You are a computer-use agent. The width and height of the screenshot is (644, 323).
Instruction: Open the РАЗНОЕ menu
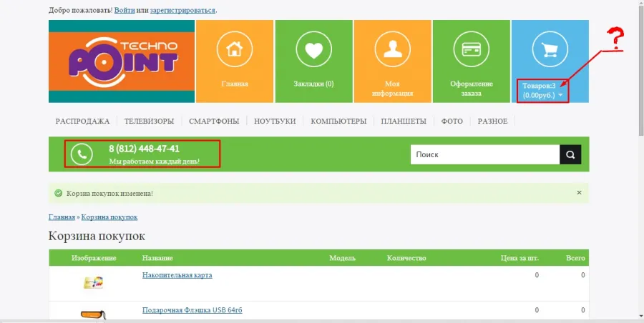pos(492,121)
